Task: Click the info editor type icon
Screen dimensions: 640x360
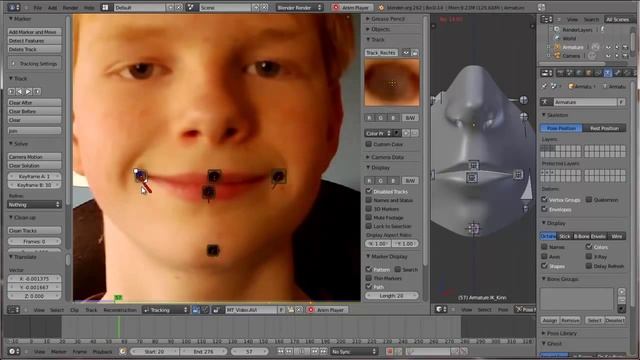Action: [x=13, y=7]
